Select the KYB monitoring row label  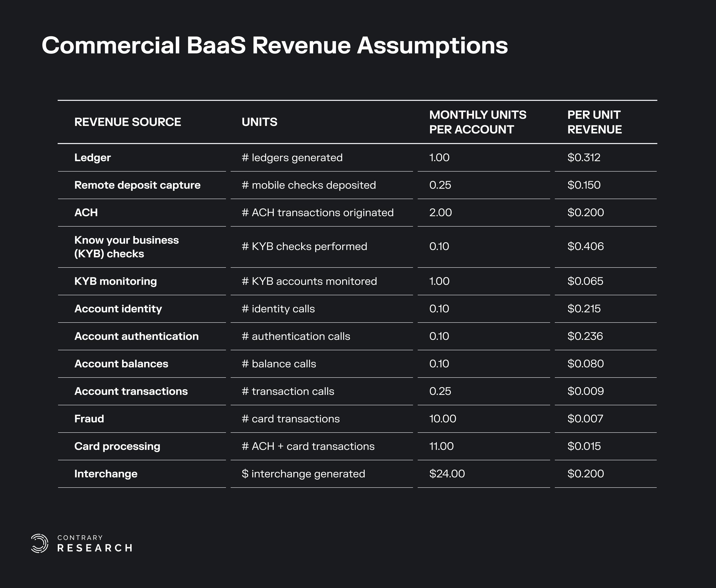[x=115, y=281]
